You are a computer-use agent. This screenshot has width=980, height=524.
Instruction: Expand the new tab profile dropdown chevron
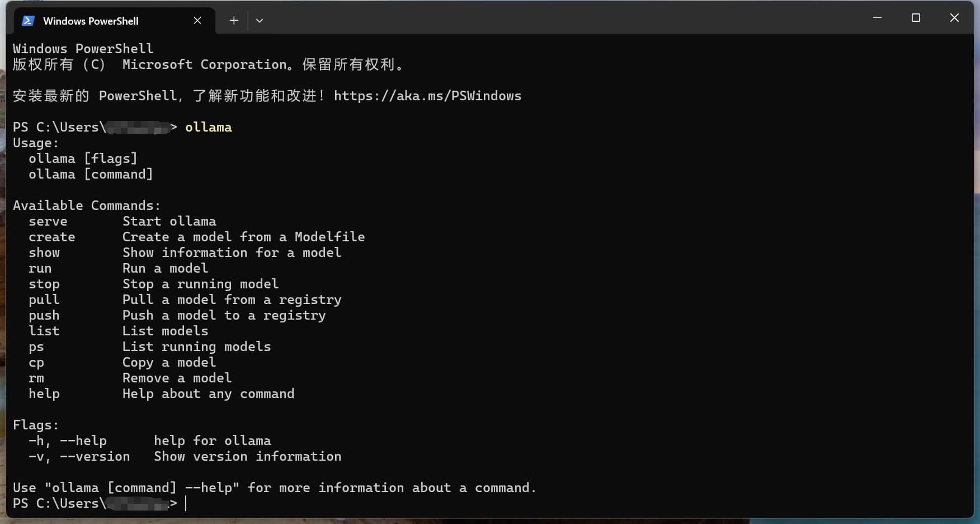[260, 21]
